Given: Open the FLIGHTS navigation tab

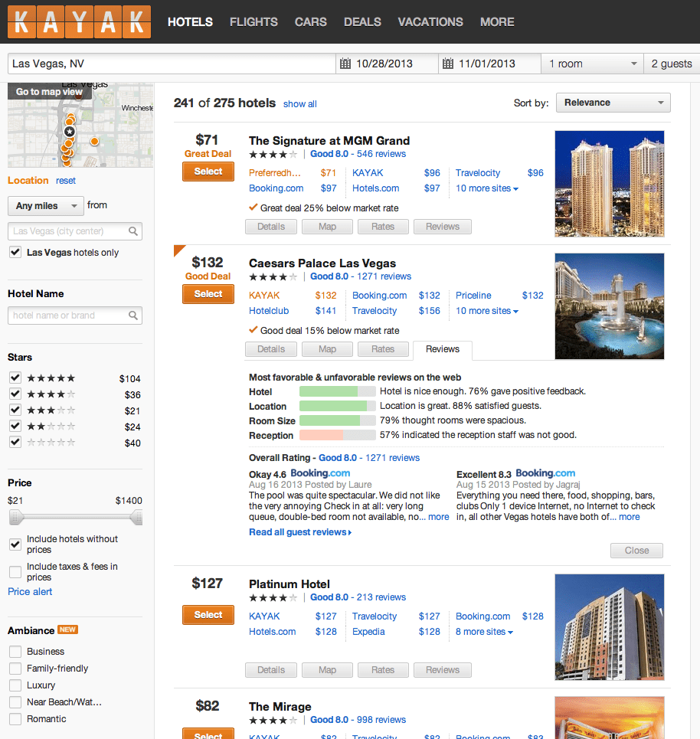Looking at the screenshot, I should (254, 22).
